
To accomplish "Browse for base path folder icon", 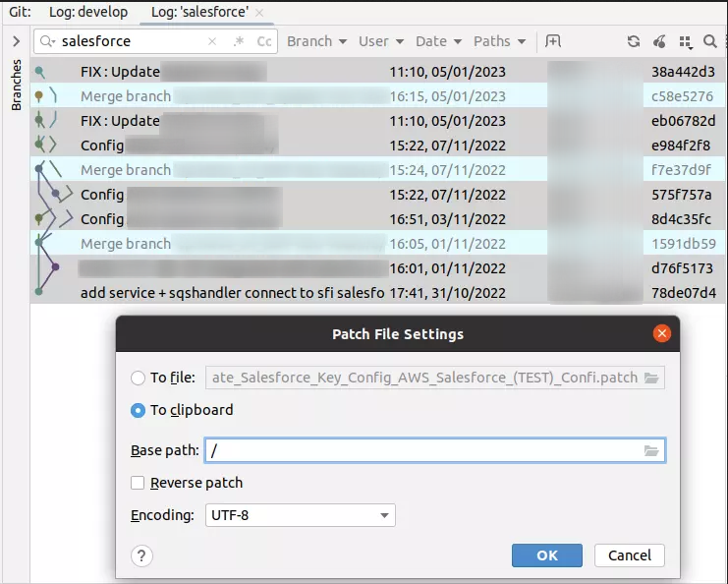I will point(651,450).
